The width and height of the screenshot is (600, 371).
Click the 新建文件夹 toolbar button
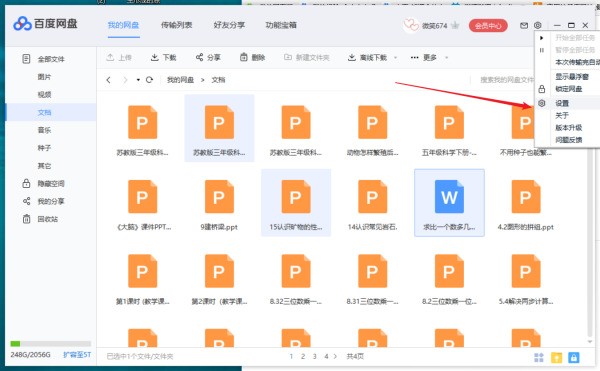pos(307,57)
